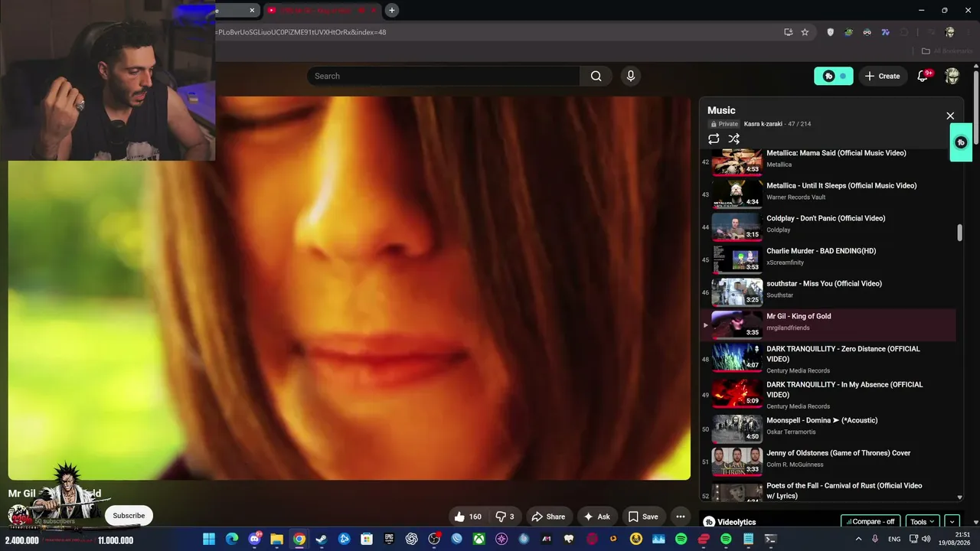
Task: Toggle shuffle playlist
Action: pyautogui.click(x=733, y=139)
